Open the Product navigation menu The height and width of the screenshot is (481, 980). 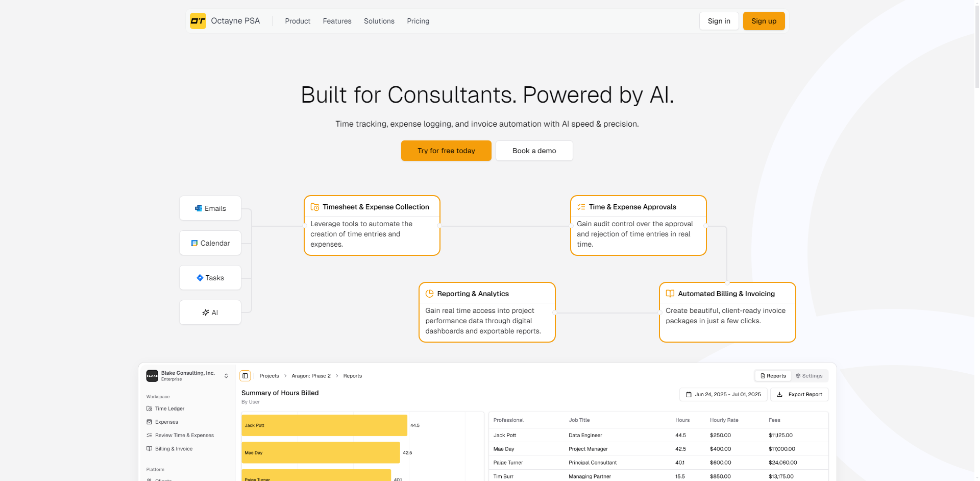pyautogui.click(x=298, y=21)
